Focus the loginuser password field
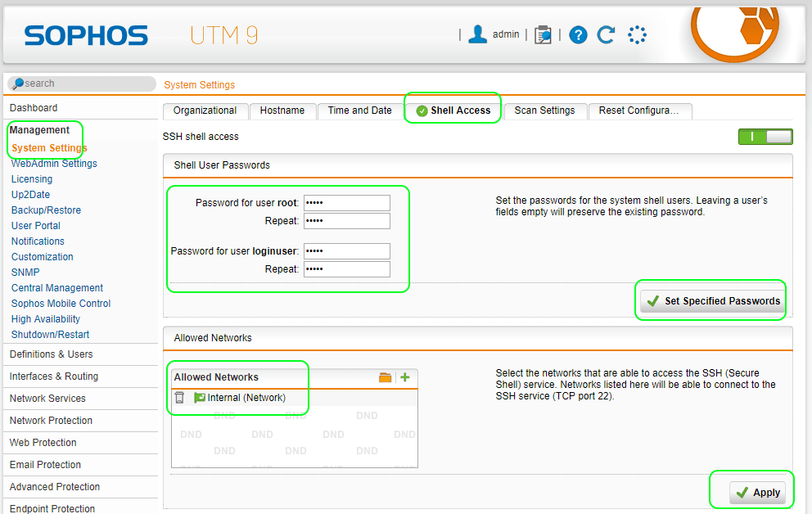 (x=347, y=251)
